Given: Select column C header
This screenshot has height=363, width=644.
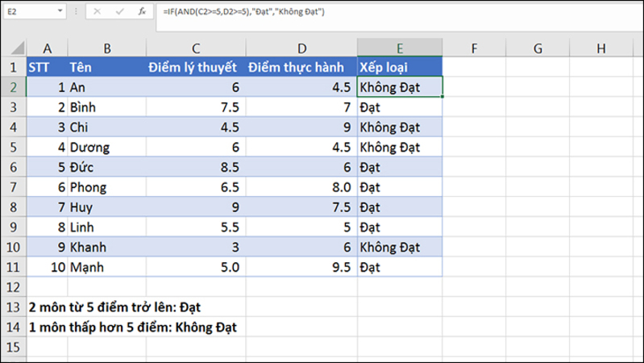Looking at the screenshot, I should (196, 48).
